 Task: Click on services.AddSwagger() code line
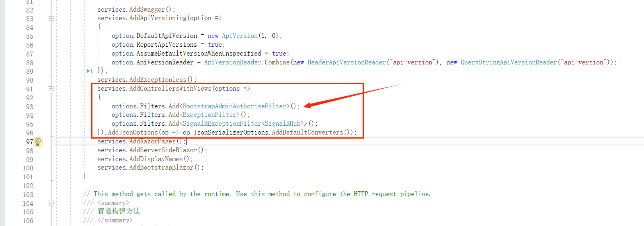click(x=136, y=9)
